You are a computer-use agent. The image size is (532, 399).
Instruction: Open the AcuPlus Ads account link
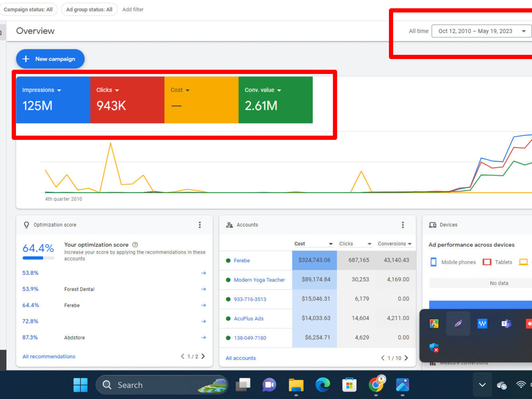point(248,319)
